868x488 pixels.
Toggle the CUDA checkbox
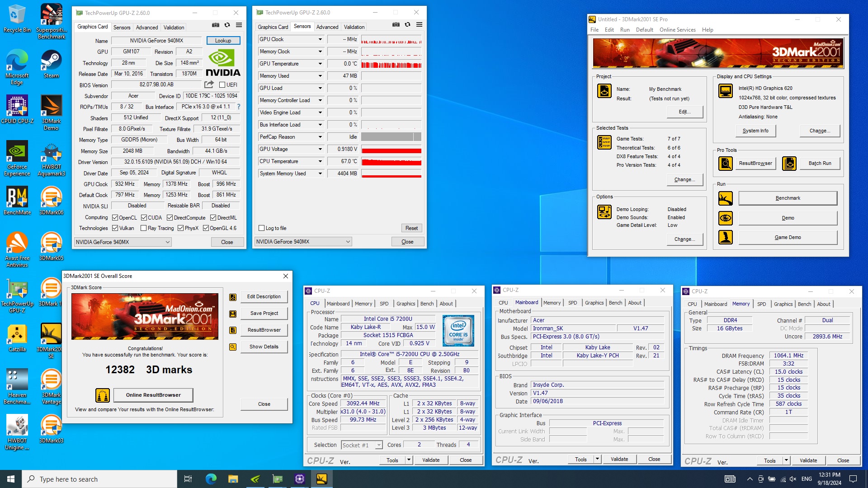pos(144,218)
